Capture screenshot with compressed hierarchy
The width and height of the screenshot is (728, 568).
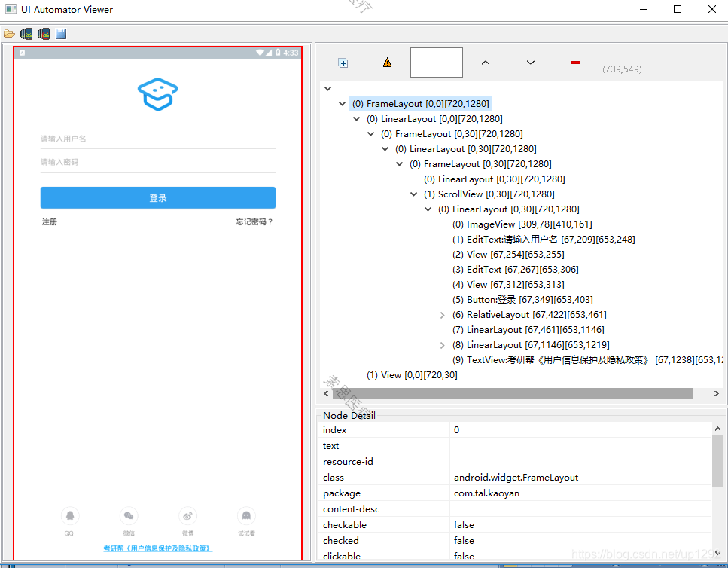[43, 33]
